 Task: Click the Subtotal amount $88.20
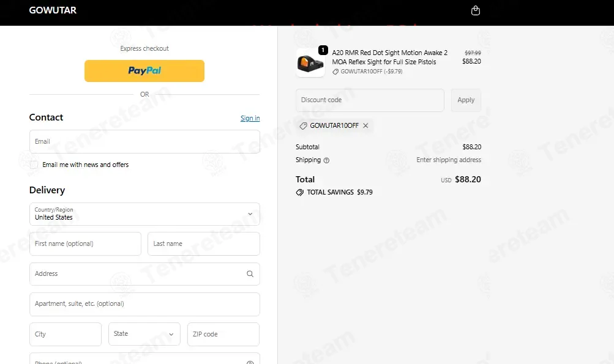point(472,147)
